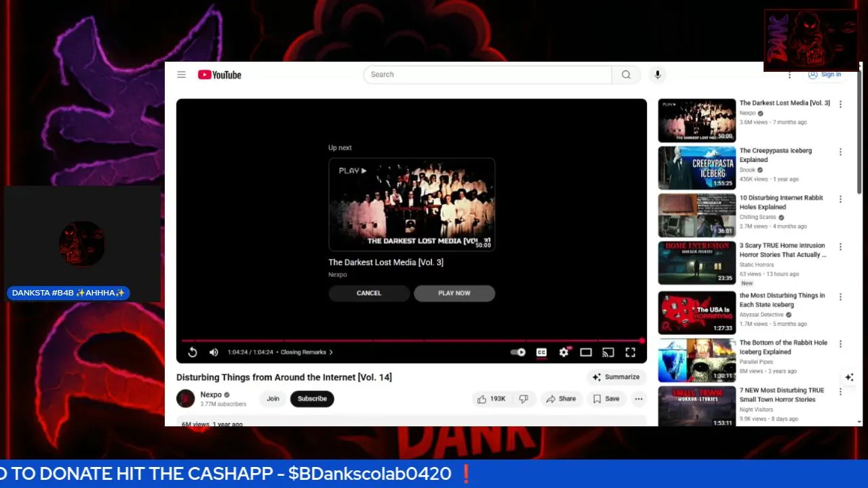Viewport: 868px width, 488px height.
Task: Open options for 3 Scary Home Intrusion
Action: click(840, 247)
